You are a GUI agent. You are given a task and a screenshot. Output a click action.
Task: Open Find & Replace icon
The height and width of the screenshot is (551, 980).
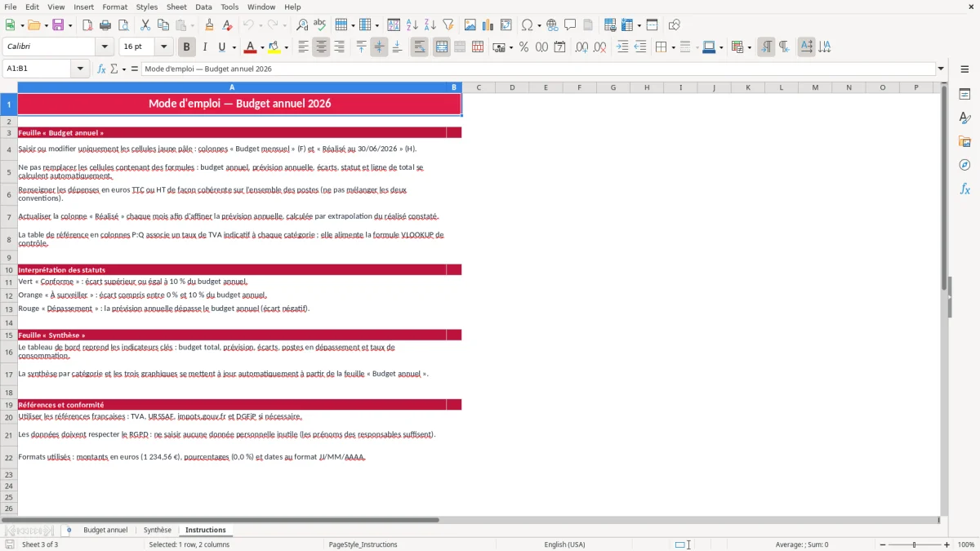(302, 25)
